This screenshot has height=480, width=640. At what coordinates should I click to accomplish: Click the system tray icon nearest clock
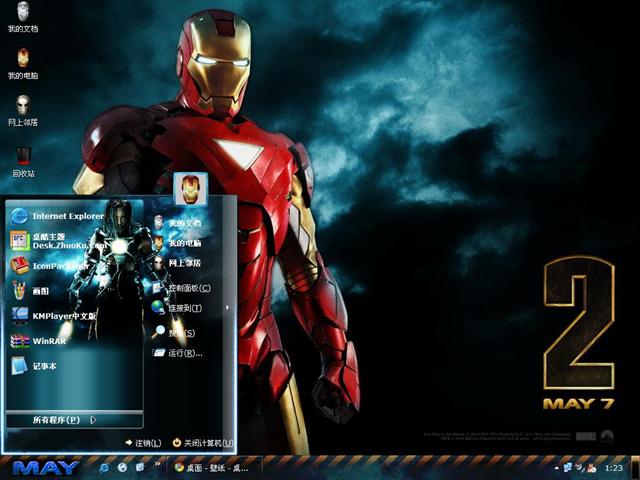(591, 468)
